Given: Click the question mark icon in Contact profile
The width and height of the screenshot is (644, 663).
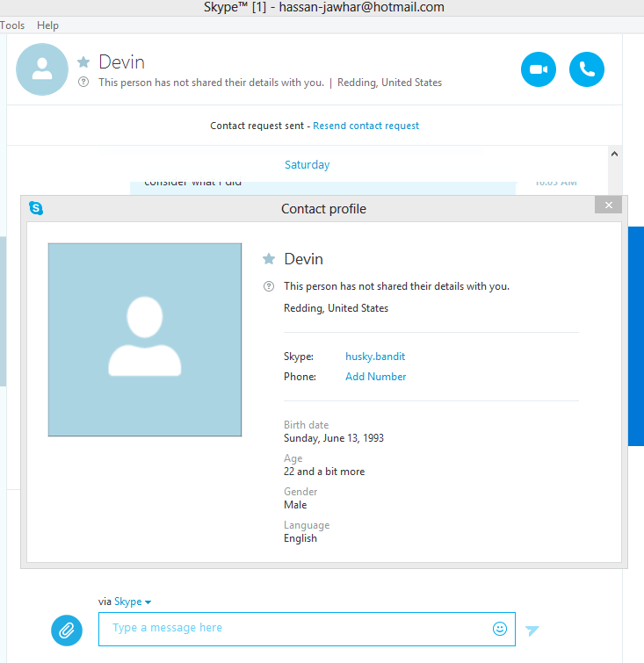Looking at the screenshot, I should (269, 286).
